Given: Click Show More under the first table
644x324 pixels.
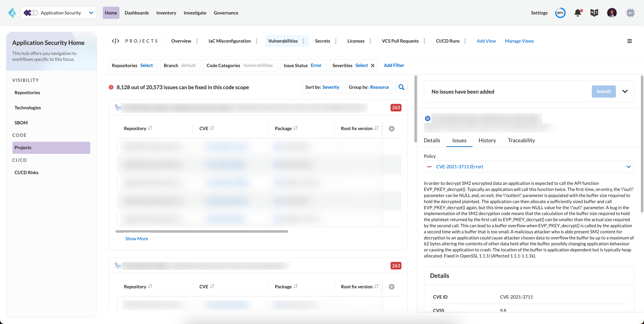Looking at the screenshot, I should (x=137, y=239).
